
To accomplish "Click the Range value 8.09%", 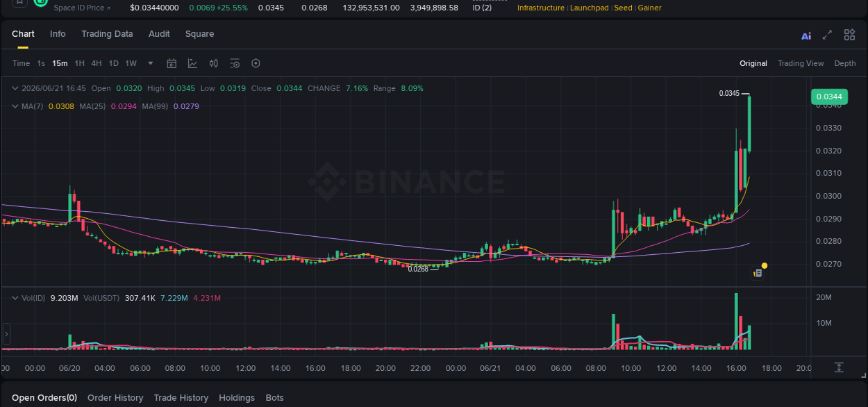I will point(412,88).
